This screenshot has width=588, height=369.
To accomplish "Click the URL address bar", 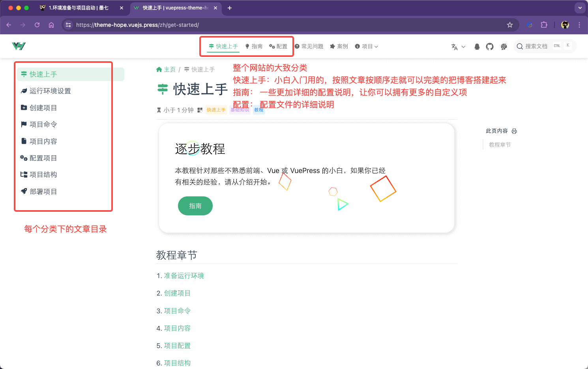I will click(290, 25).
